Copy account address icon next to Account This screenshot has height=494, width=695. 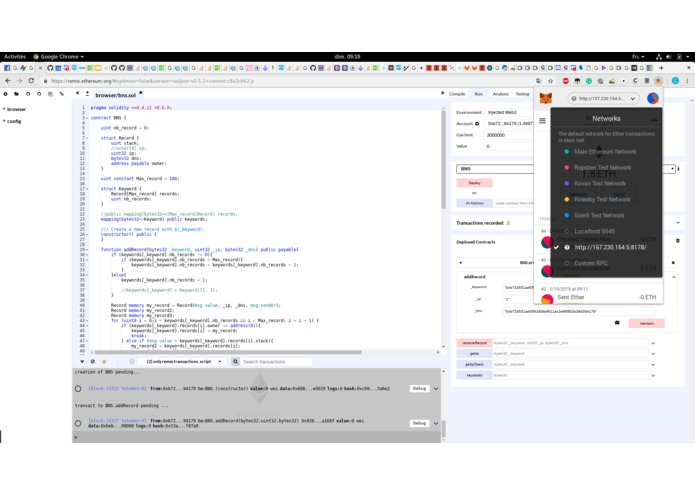[477, 124]
